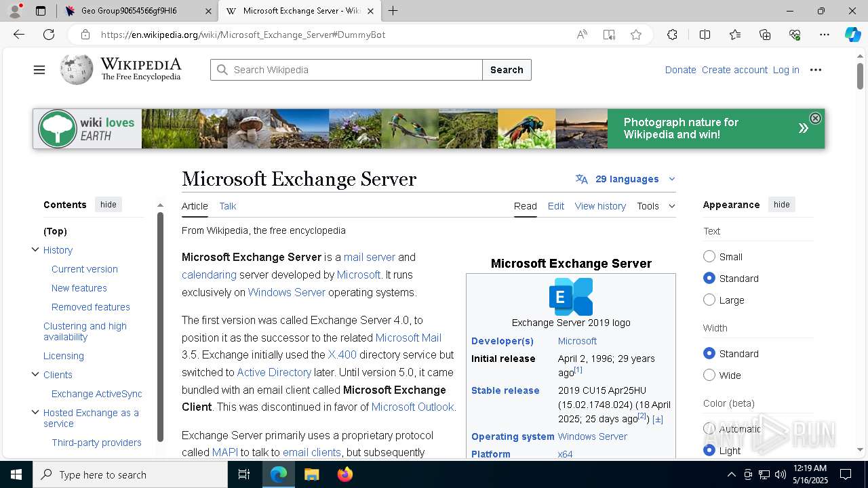
Task: Open Windows Start menu
Action: 16,474
